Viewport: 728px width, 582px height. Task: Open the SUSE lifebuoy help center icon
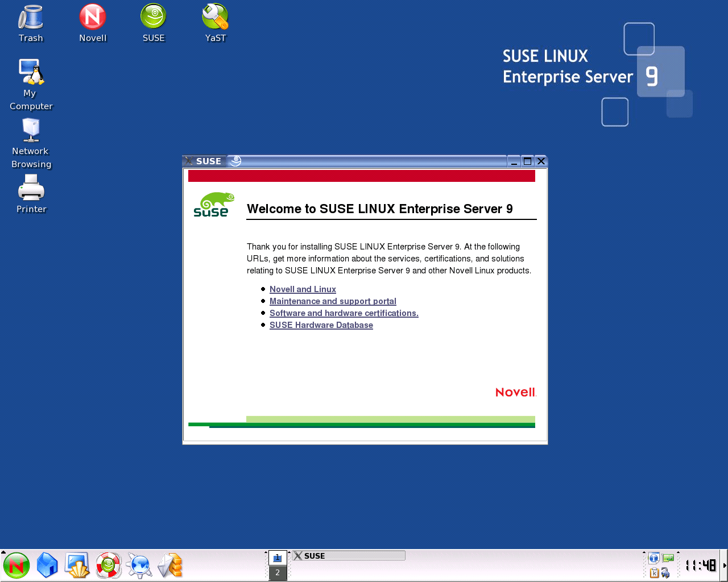point(108,566)
